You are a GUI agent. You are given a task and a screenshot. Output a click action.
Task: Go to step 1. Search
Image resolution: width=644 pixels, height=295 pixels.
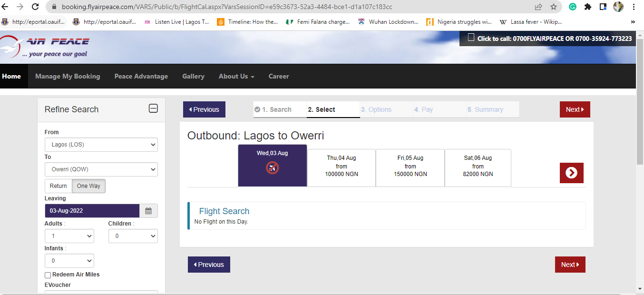(x=280, y=109)
